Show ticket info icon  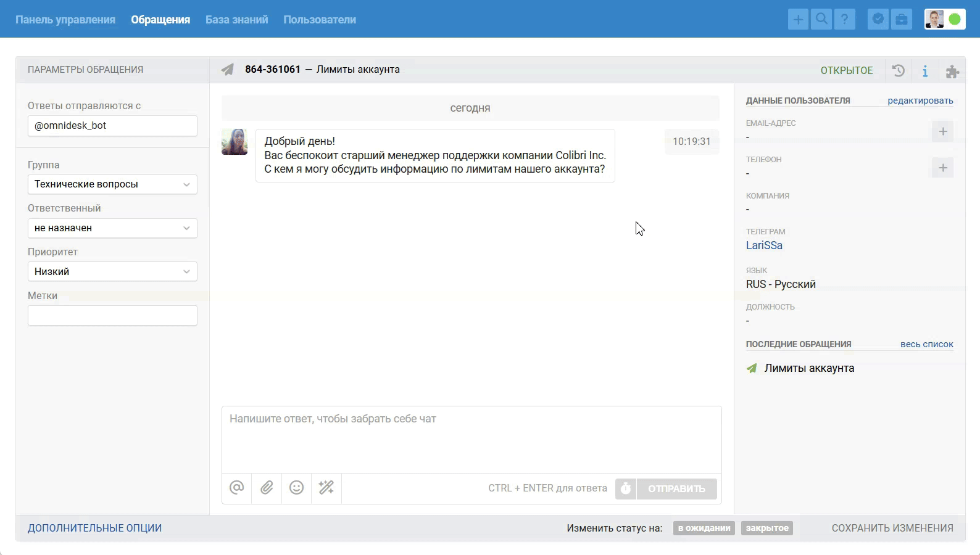[925, 71]
